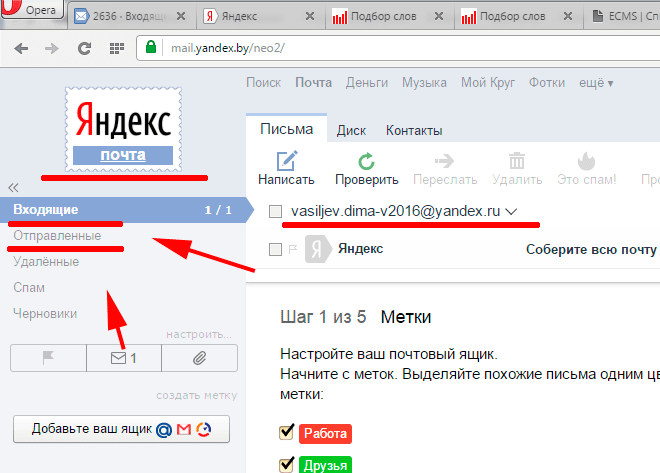Screen dimensions: 660x473
Task: Click the sender name Яндекс in message row
Action: pyautogui.click(x=360, y=249)
